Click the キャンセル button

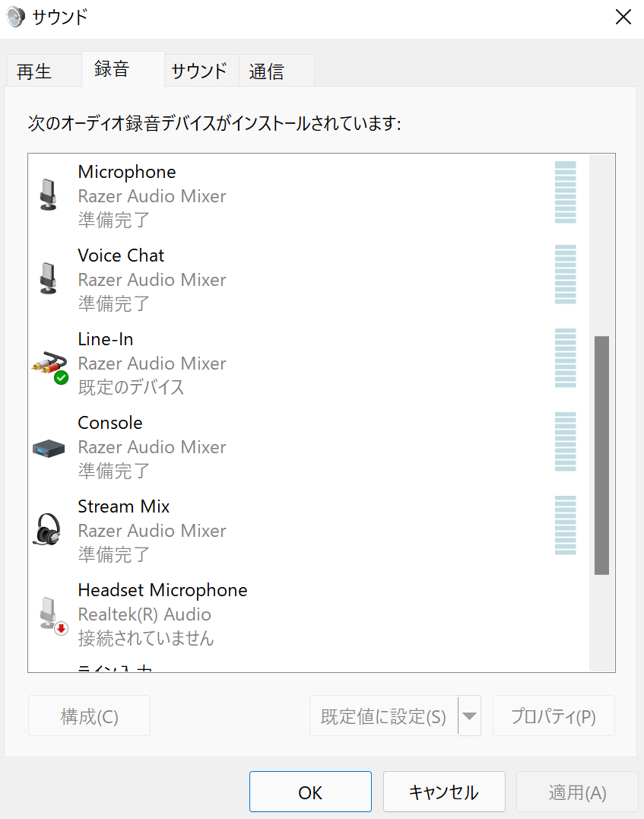[444, 792]
